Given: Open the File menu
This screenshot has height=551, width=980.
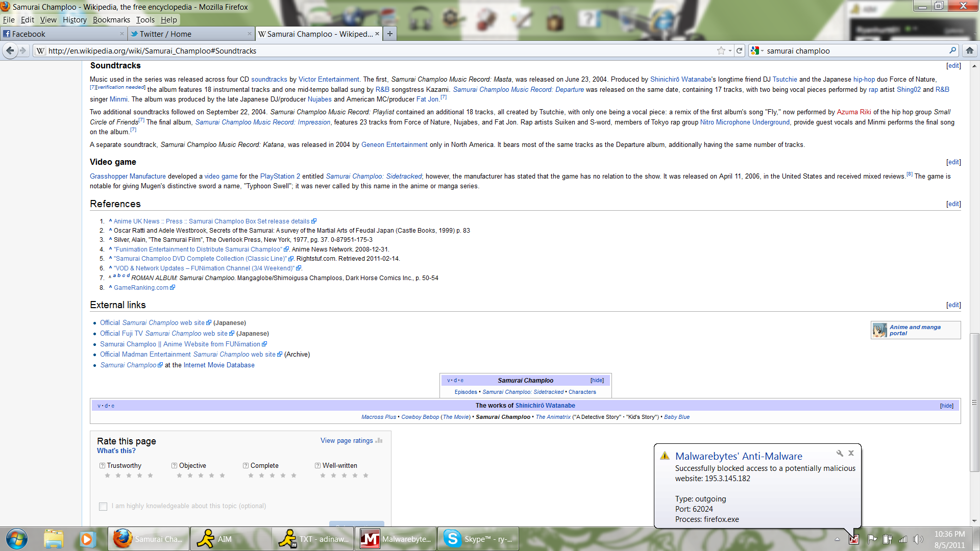Looking at the screenshot, I should click(9, 19).
